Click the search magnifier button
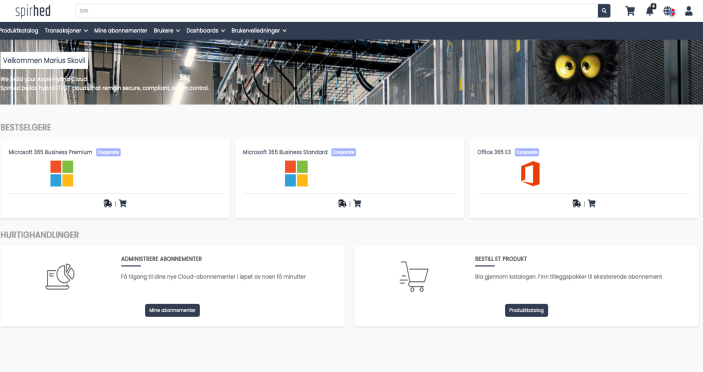The image size is (703, 372). coord(604,11)
